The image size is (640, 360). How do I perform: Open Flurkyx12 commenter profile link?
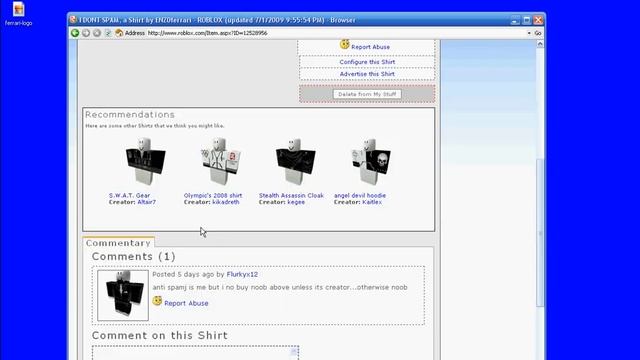tap(242, 274)
